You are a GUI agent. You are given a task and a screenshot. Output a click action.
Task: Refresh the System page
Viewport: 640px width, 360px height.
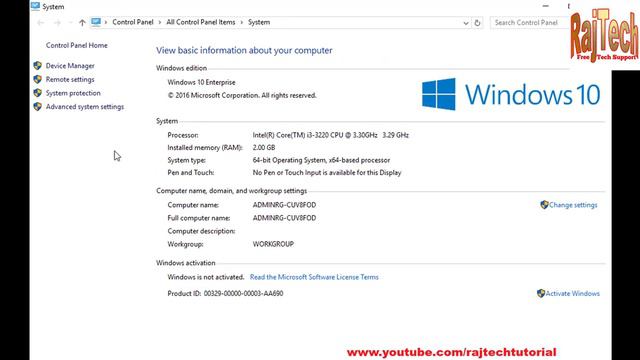point(477,23)
